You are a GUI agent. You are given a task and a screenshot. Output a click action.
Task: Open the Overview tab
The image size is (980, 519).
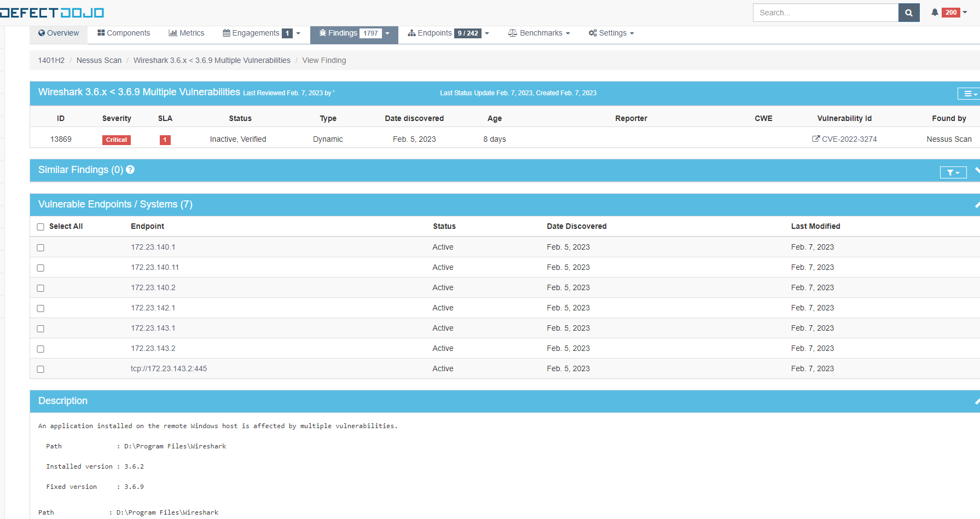[58, 33]
